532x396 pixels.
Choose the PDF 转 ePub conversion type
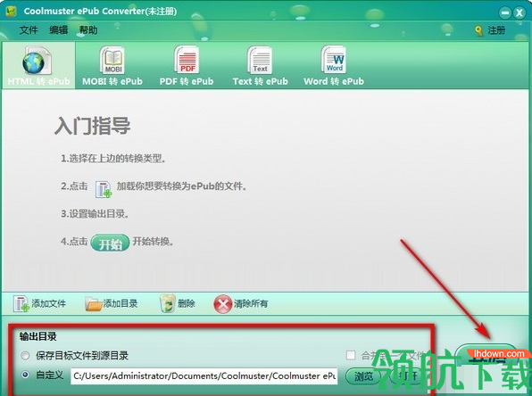click(x=187, y=65)
